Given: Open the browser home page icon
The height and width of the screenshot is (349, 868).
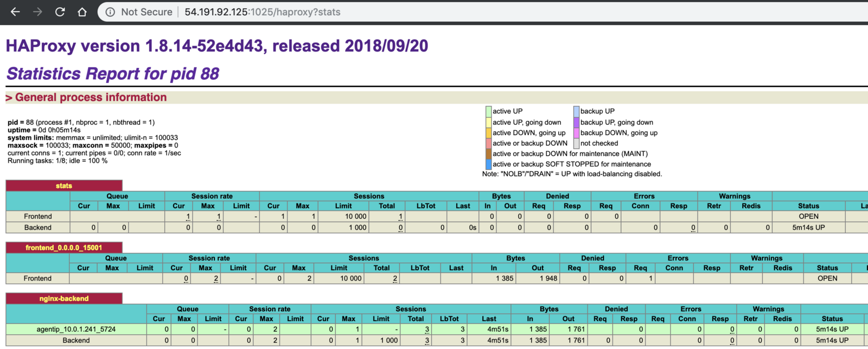Looking at the screenshot, I should pos(82,11).
